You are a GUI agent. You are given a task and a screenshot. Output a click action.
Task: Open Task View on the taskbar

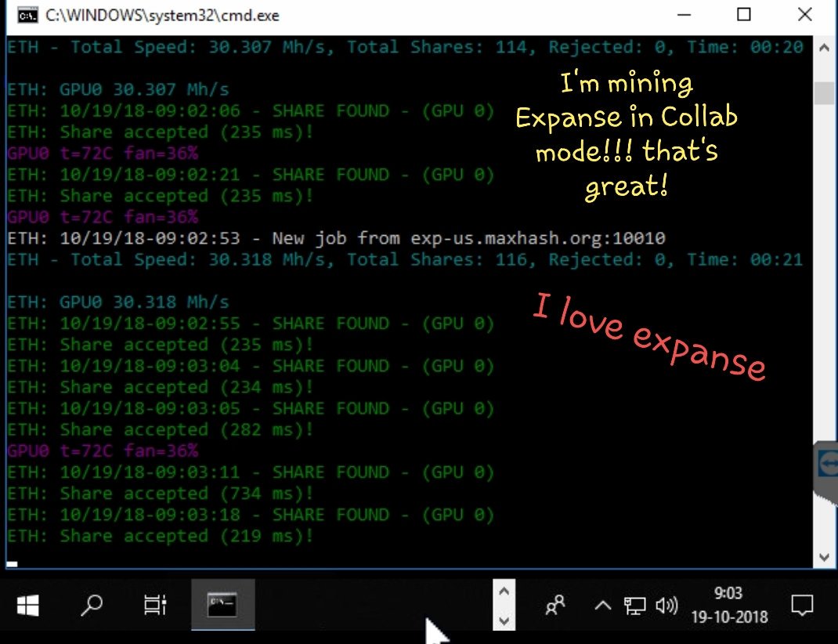tap(155, 606)
